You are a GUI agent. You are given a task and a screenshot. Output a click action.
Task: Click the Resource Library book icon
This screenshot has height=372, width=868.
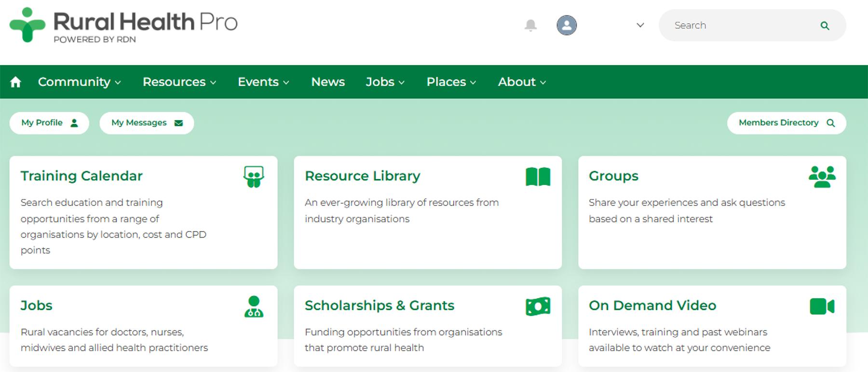(x=538, y=177)
